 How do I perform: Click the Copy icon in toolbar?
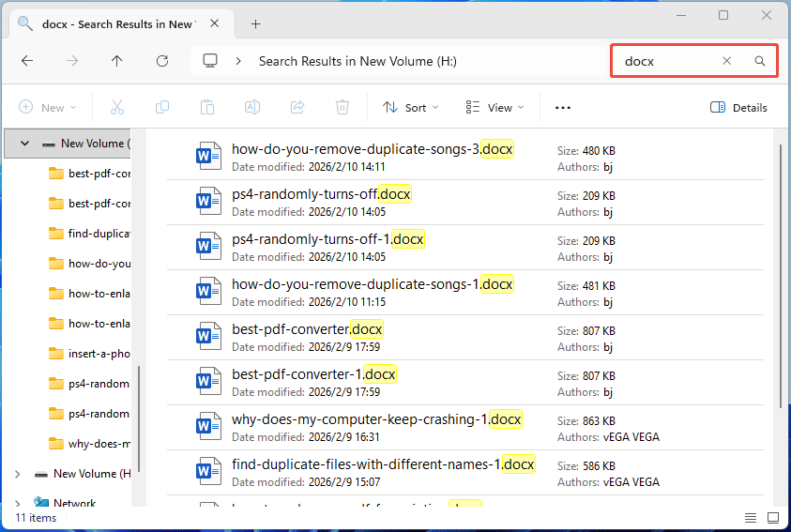pyautogui.click(x=162, y=107)
